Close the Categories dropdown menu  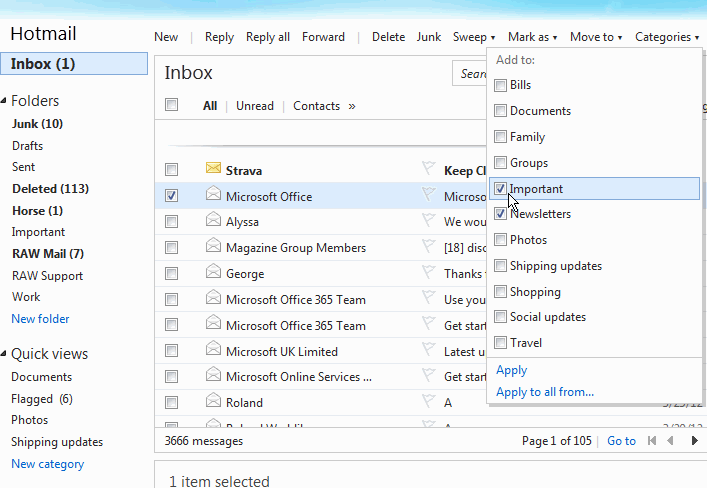pos(667,37)
